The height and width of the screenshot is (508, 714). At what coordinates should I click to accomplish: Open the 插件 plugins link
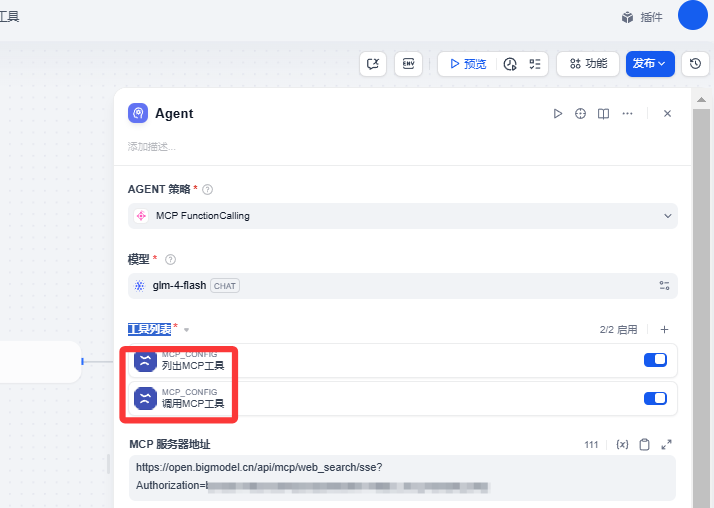[x=642, y=17]
